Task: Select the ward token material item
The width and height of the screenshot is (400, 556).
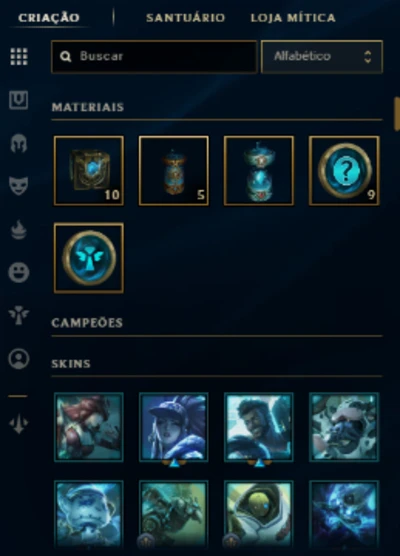Action: point(89,258)
